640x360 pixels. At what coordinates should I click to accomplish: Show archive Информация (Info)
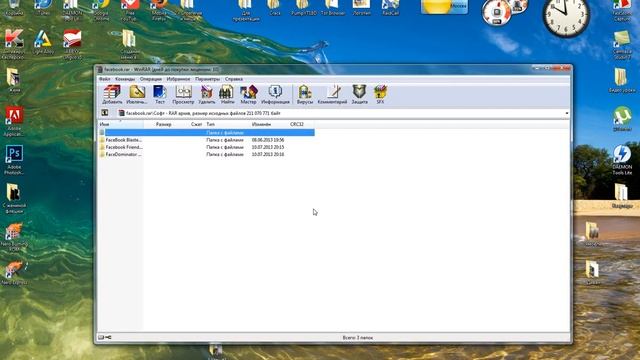[275, 95]
